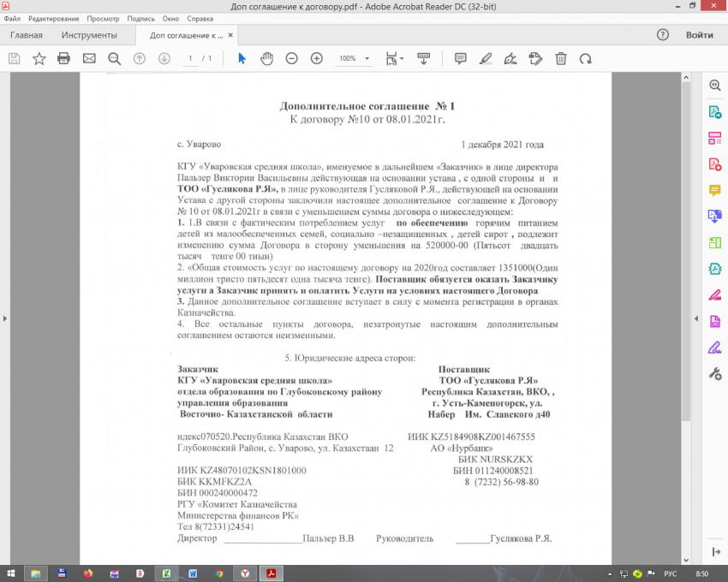Expand the left navigation pane arrow
The width and height of the screenshot is (728, 582).
click(x=4, y=318)
